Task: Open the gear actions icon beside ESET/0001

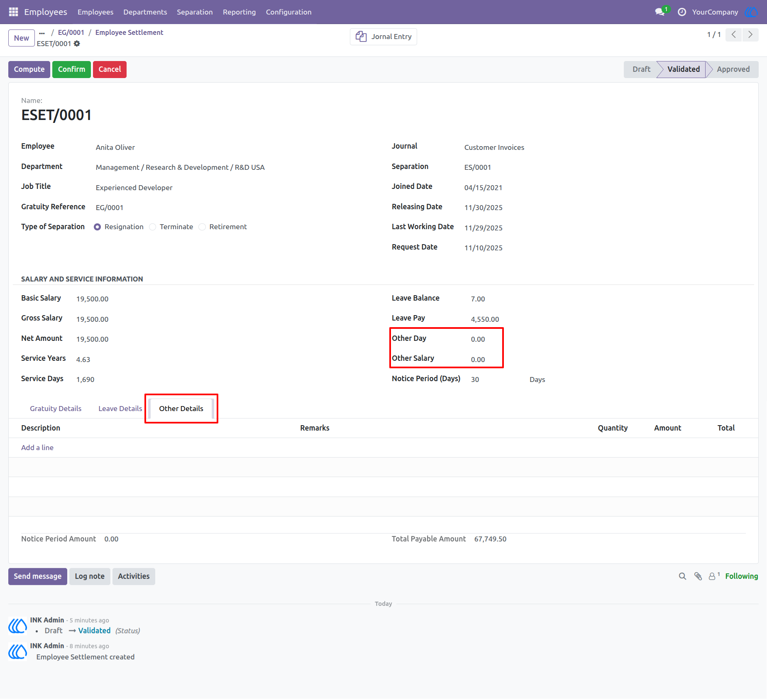Action: click(77, 44)
